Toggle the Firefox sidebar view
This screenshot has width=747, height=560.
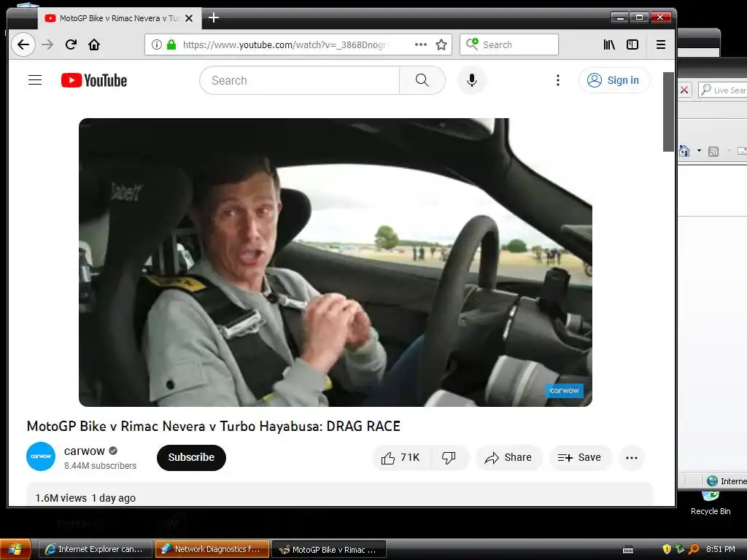[632, 44]
